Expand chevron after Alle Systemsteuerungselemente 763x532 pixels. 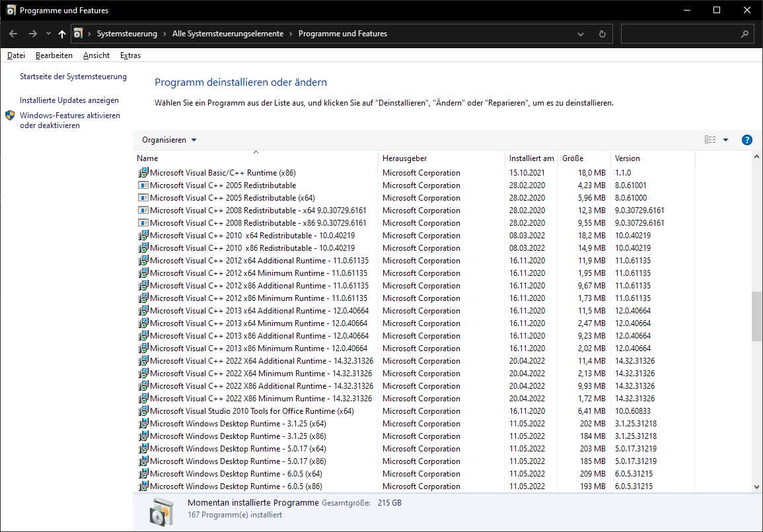click(x=291, y=34)
